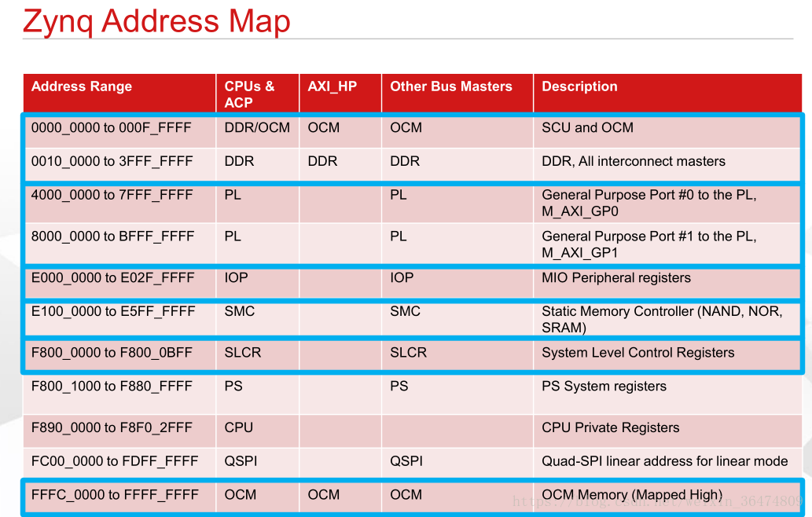Viewport: 812px width, 517px height.
Task: Select address 'F800_1000 to F880_FFFF'
Action: pos(112,387)
